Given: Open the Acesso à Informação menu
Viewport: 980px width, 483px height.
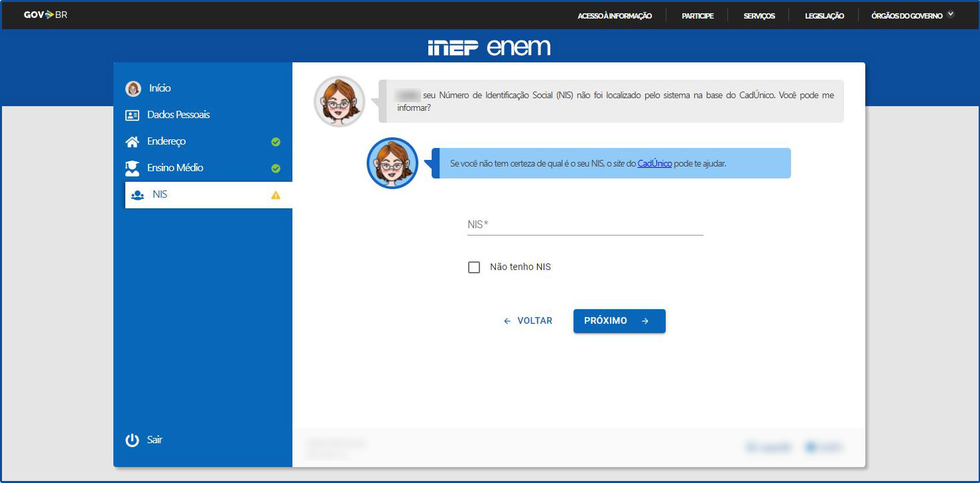Looking at the screenshot, I should [615, 16].
